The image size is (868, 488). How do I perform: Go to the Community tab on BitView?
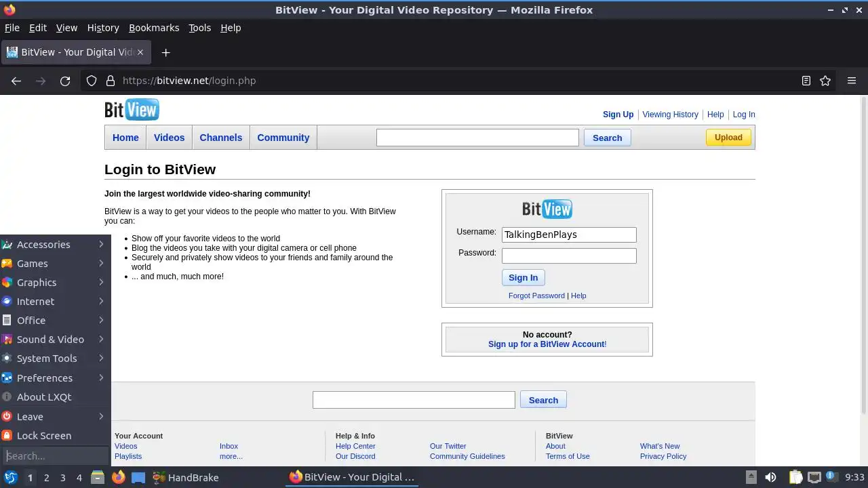[283, 138]
